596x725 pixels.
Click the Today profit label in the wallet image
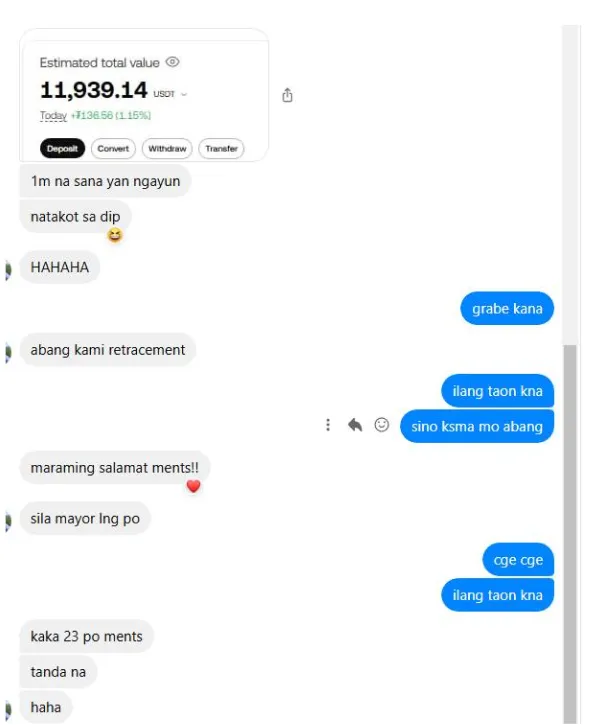[x=53, y=115]
